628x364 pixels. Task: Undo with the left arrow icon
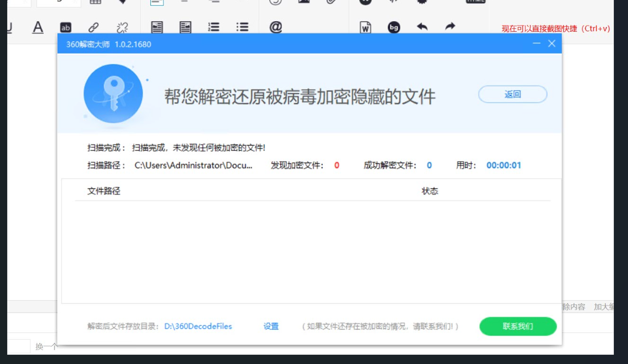pos(422,27)
